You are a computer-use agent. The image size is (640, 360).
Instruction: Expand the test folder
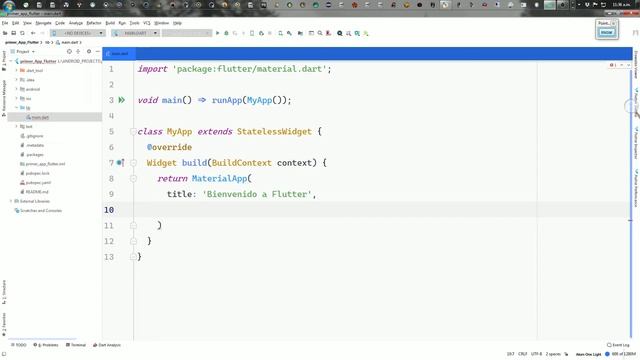tap(17, 127)
